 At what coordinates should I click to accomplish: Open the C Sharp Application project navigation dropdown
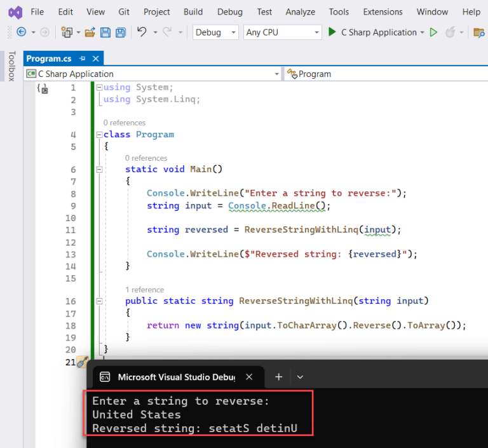coord(152,74)
